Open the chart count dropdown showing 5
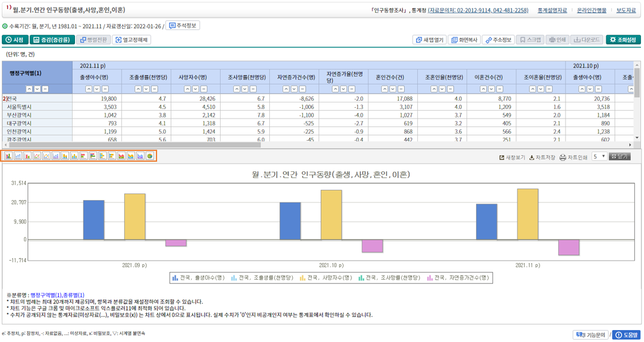The height and width of the screenshot is (342, 644). (x=599, y=157)
